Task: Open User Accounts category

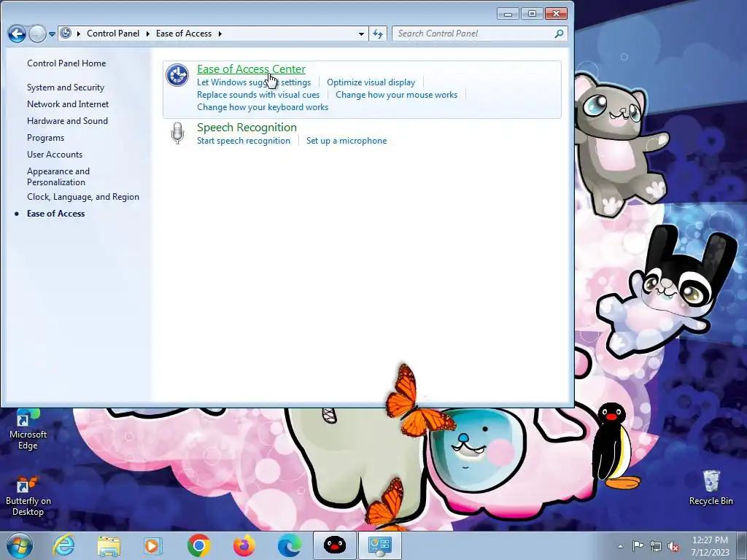Action: click(x=54, y=155)
